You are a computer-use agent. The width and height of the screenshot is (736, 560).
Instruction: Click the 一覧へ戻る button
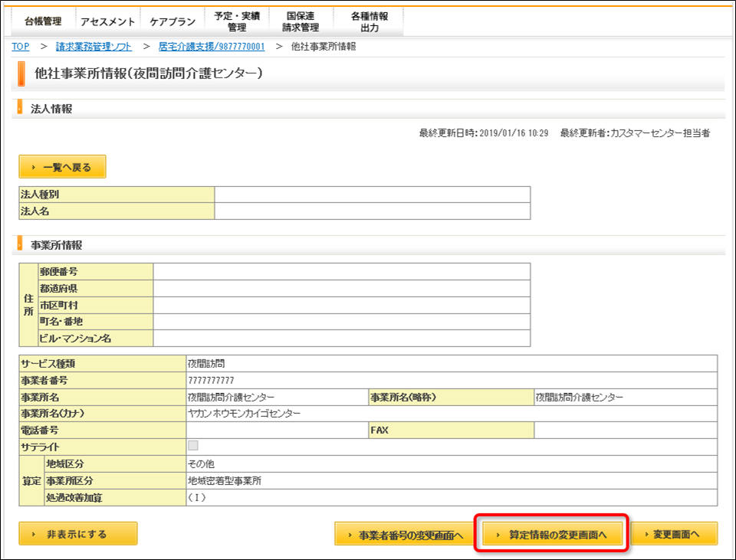click(x=62, y=167)
